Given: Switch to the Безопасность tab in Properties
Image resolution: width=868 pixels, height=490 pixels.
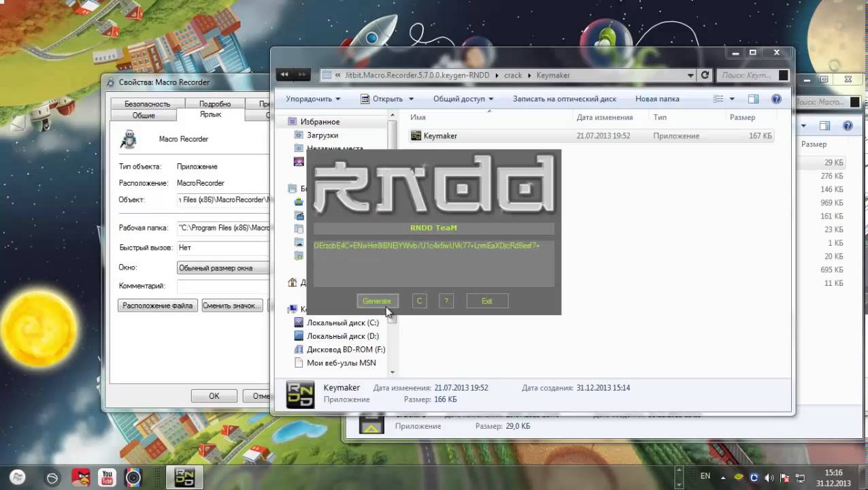Looking at the screenshot, I should [147, 103].
